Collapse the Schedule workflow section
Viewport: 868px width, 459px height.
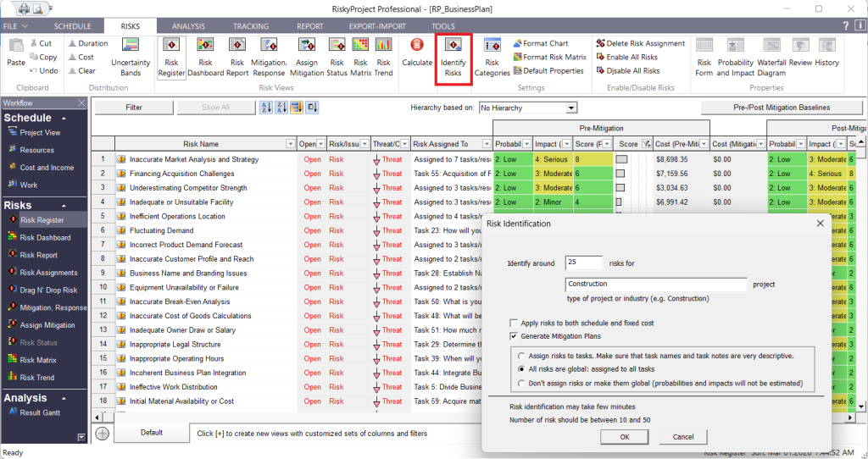[x=64, y=119]
